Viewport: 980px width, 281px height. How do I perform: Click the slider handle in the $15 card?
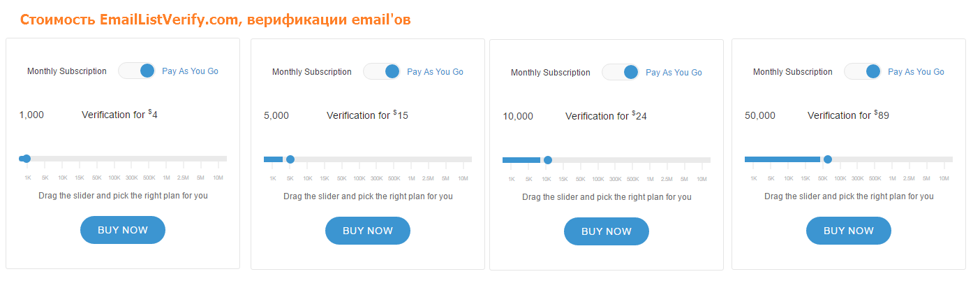pyautogui.click(x=290, y=159)
